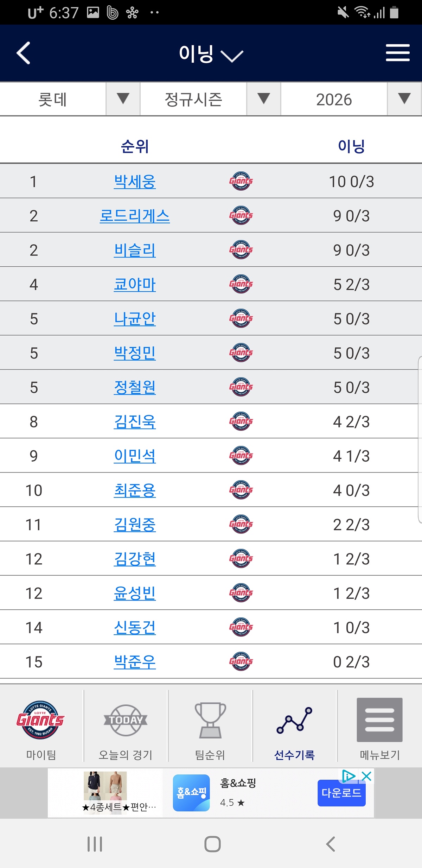Open player 박세웅 profile link

point(135,182)
